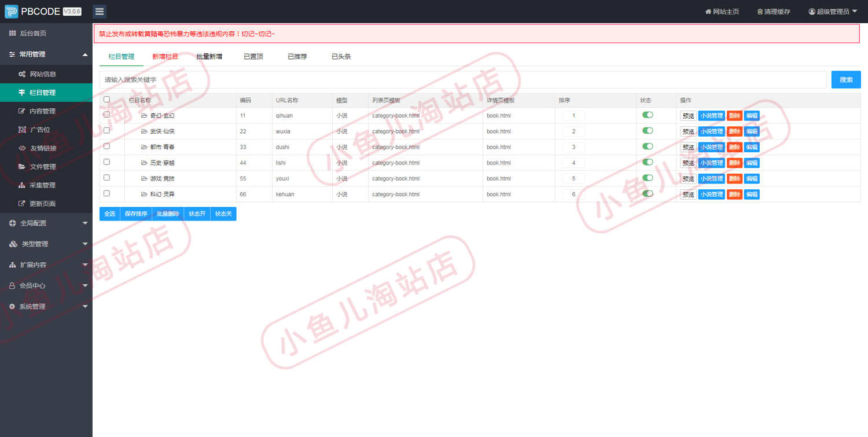Click folder icon of 游戏·竞技 row
Screen dimensions: 868x437
point(144,178)
